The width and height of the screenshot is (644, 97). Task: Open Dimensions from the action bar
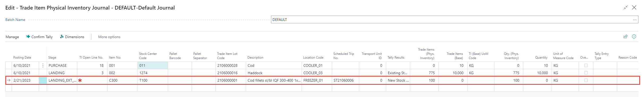click(72, 37)
